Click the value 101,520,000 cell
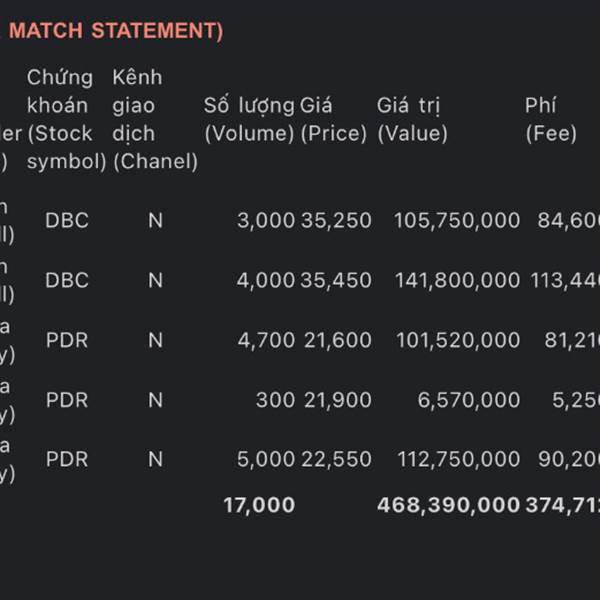The height and width of the screenshot is (600, 600). click(x=458, y=340)
